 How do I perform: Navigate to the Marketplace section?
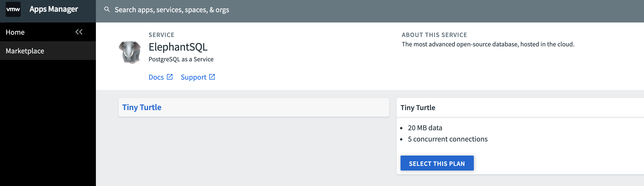pyautogui.click(x=24, y=51)
